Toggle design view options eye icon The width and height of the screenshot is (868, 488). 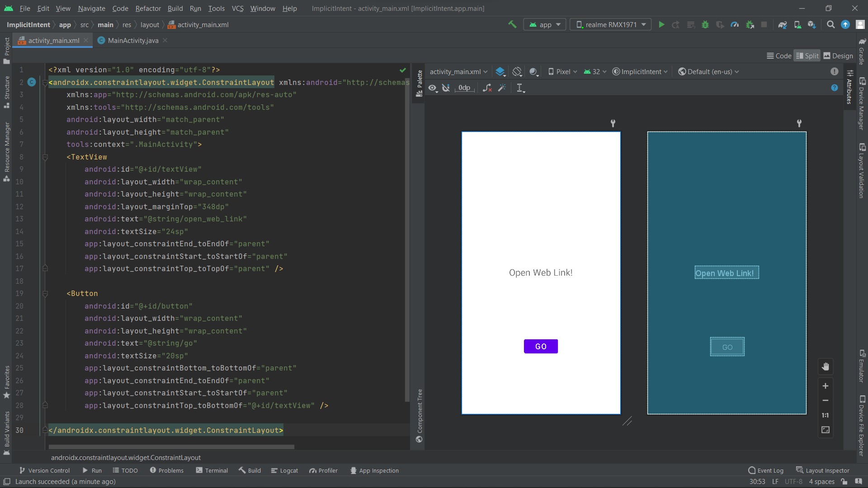[x=433, y=88]
